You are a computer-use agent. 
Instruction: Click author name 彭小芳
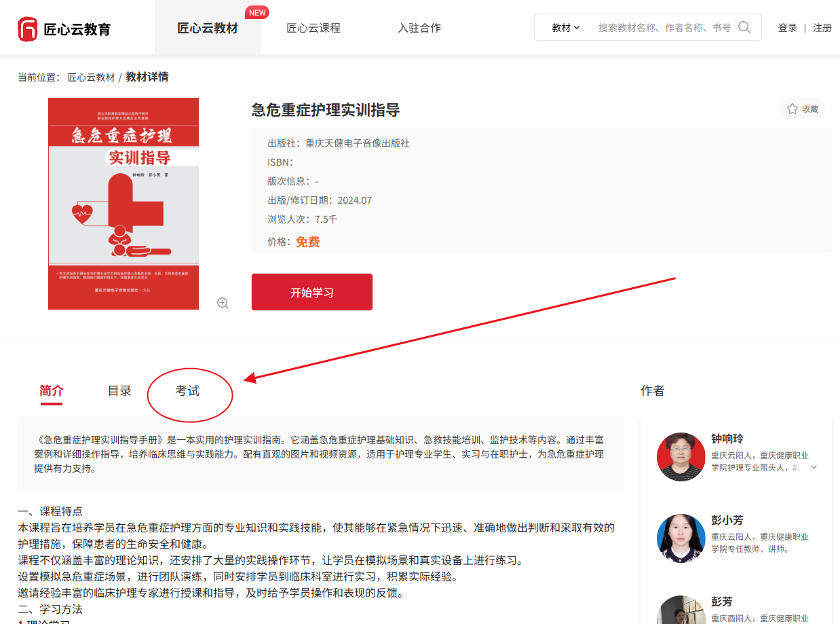(x=727, y=520)
